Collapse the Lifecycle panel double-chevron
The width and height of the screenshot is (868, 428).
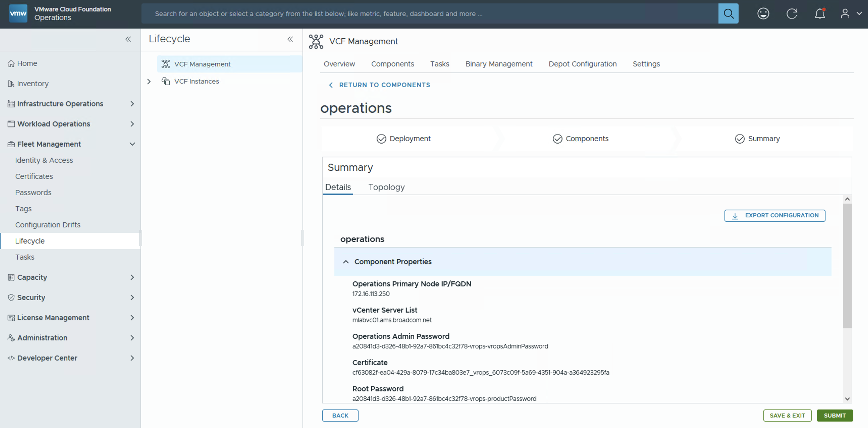coord(290,39)
